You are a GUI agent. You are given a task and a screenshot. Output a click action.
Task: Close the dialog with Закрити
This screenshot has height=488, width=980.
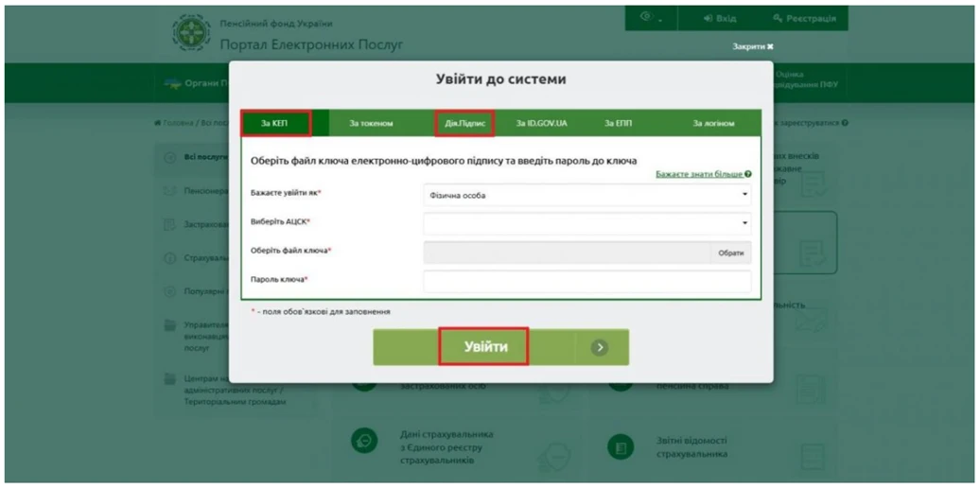point(753,47)
